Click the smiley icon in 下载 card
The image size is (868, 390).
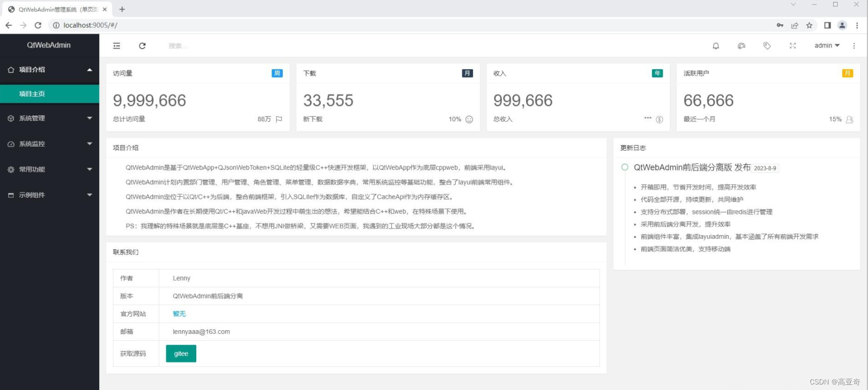coord(469,119)
